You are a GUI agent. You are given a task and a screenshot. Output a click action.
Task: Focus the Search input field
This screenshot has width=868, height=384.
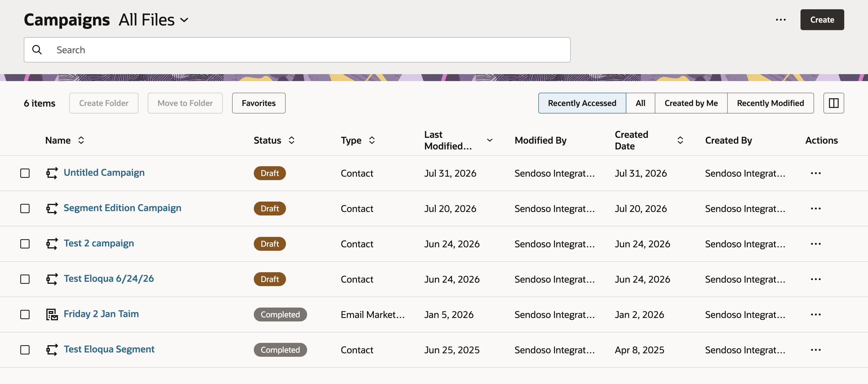297,50
